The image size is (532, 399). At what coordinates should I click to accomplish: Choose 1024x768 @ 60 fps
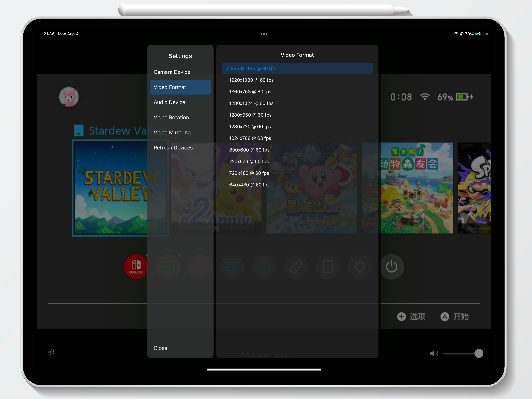tap(297, 138)
